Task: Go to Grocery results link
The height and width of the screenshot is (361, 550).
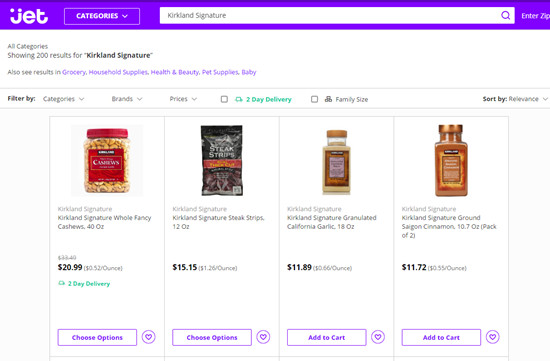Action: pos(74,72)
